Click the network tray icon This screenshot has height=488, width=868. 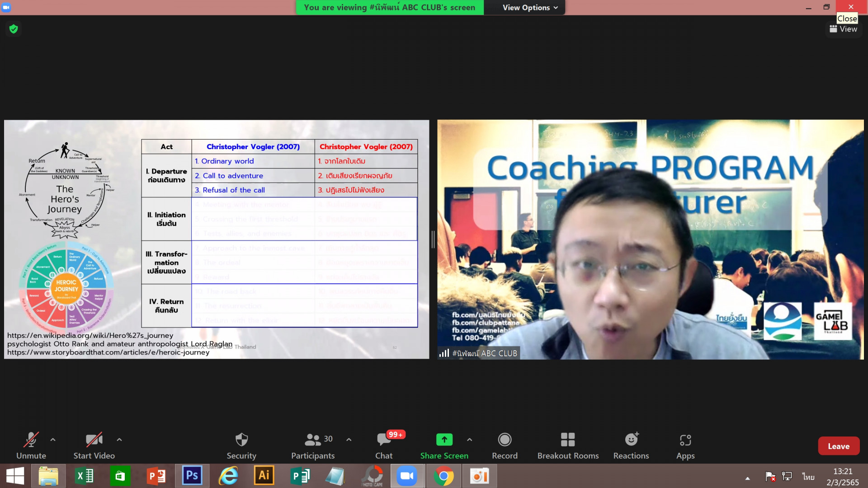787,476
